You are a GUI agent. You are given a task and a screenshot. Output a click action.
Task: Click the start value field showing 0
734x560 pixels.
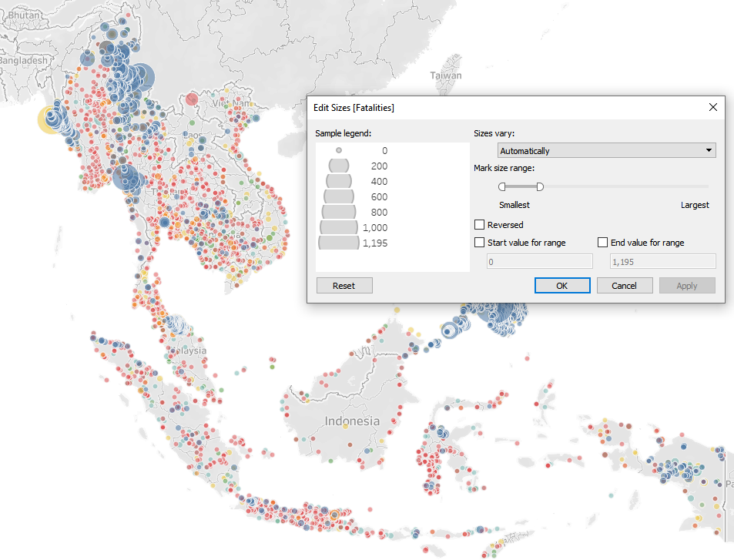pyautogui.click(x=539, y=262)
